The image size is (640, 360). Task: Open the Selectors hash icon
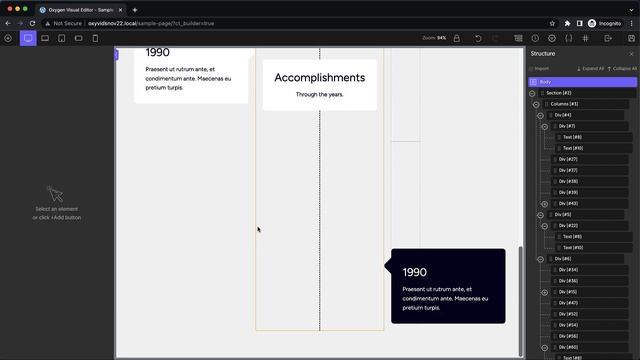(x=585, y=38)
